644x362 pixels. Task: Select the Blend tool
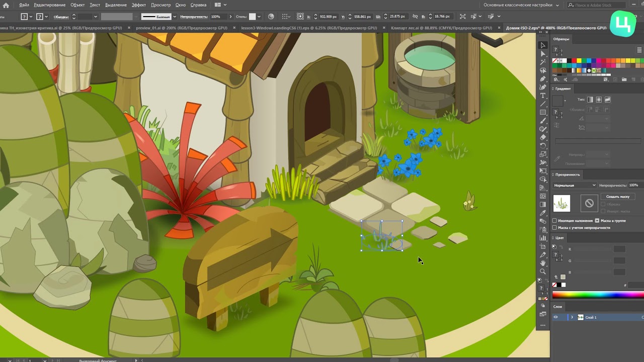543,221
